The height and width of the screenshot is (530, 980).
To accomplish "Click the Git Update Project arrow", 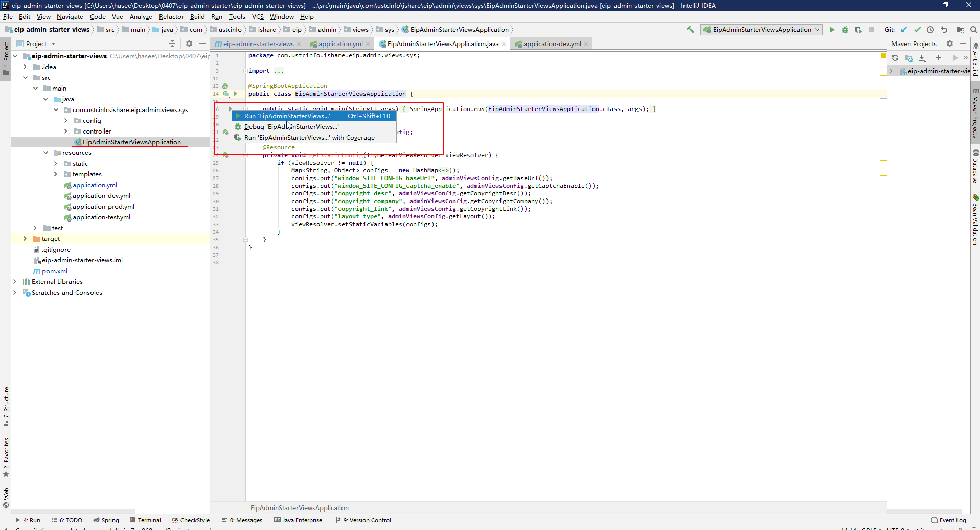I will (x=904, y=30).
